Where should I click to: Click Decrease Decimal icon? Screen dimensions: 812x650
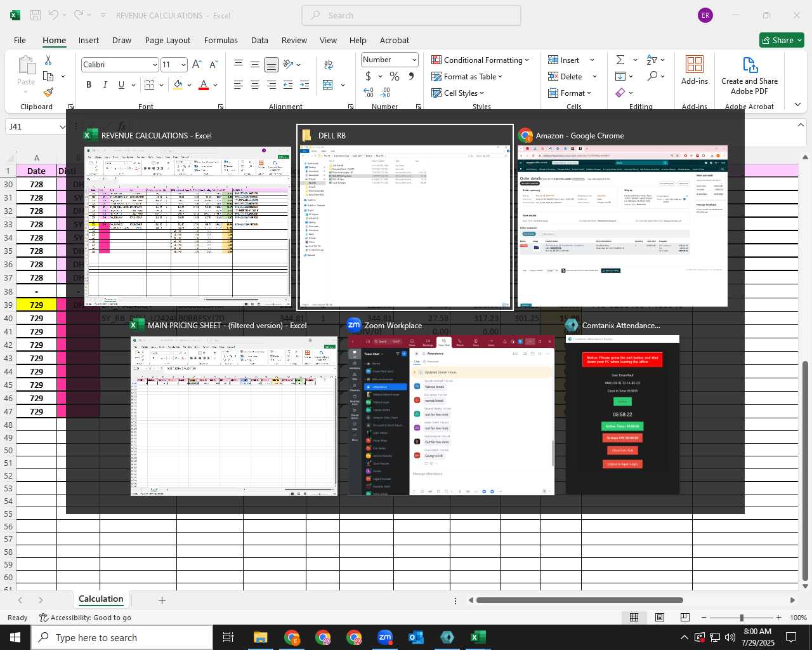click(x=386, y=93)
